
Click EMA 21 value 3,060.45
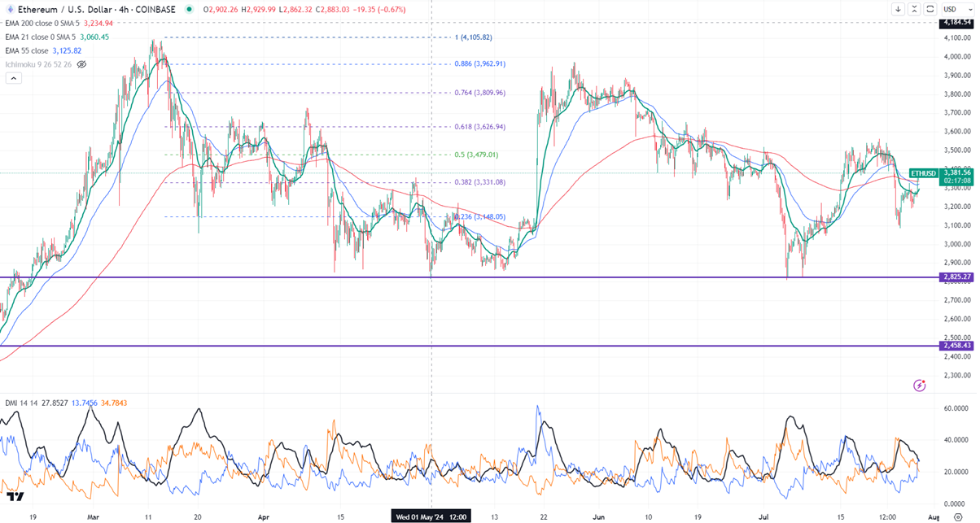point(93,37)
